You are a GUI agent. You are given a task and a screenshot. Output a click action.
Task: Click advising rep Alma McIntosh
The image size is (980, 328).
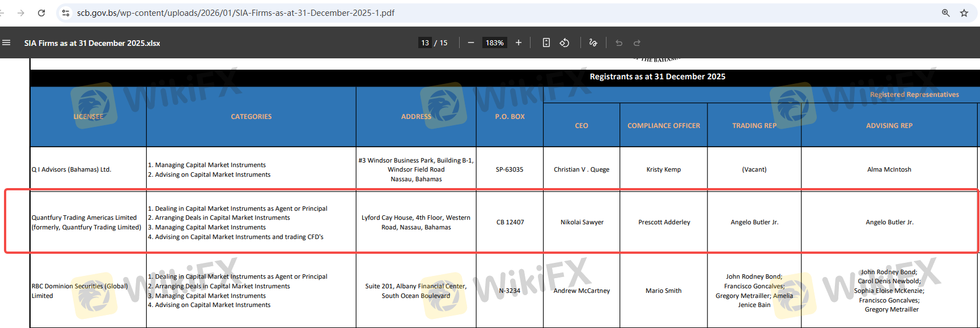(x=889, y=169)
